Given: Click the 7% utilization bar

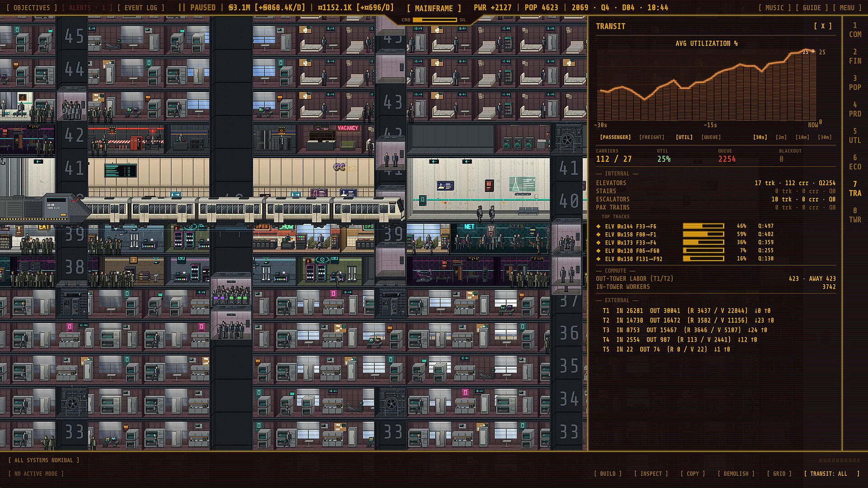Looking at the screenshot, I should [703, 250].
